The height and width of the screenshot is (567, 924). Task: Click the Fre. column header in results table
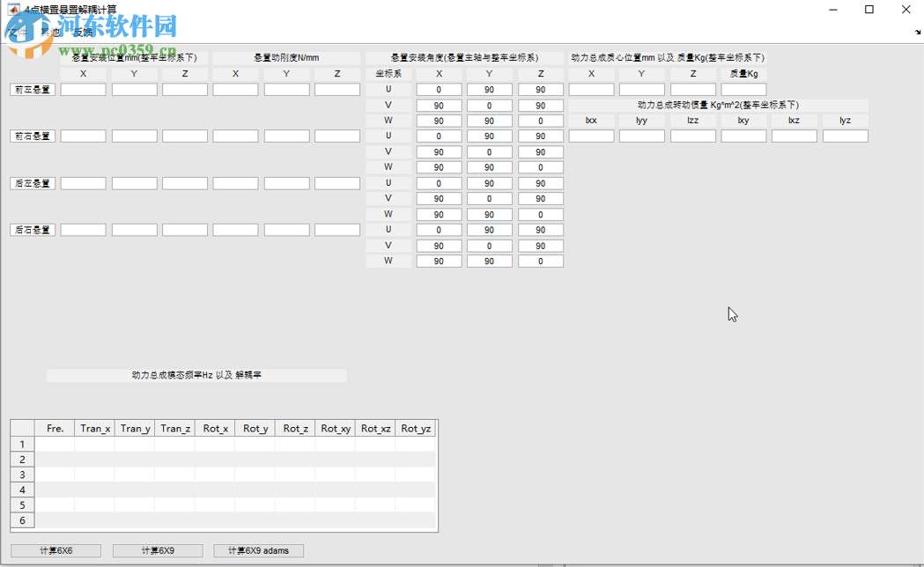coord(55,429)
